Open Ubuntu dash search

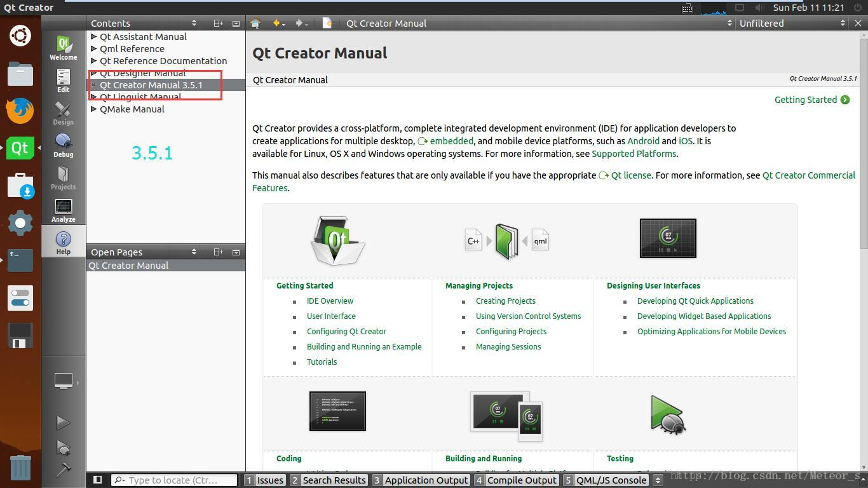(20, 36)
